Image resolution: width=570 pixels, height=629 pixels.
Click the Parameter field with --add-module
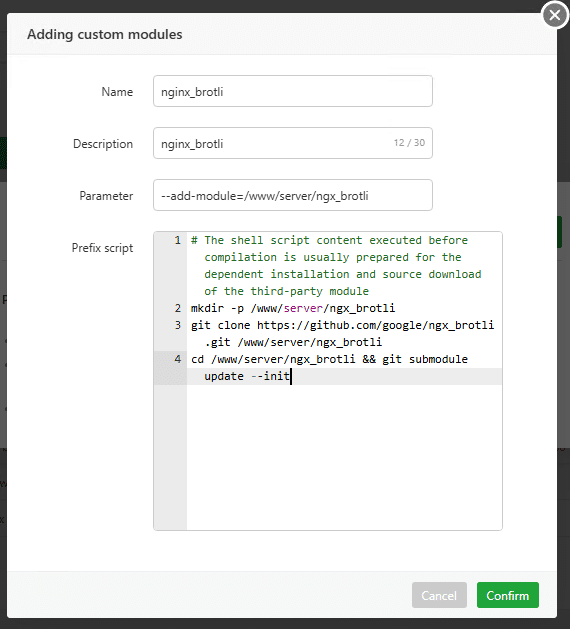pos(293,195)
